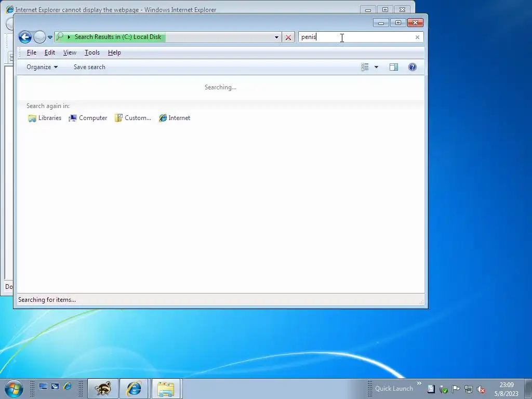Click the window resize grip corner
Image resolution: width=532 pixels, height=399 pixels.
coord(422,302)
